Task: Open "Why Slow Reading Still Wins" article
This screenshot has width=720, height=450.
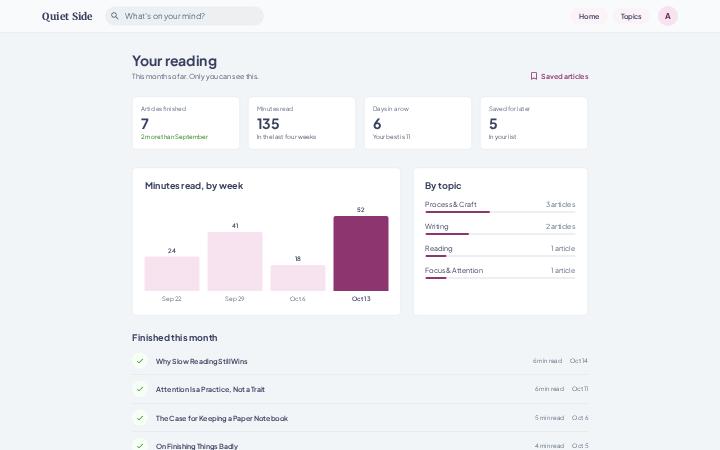Action: point(202,361)
